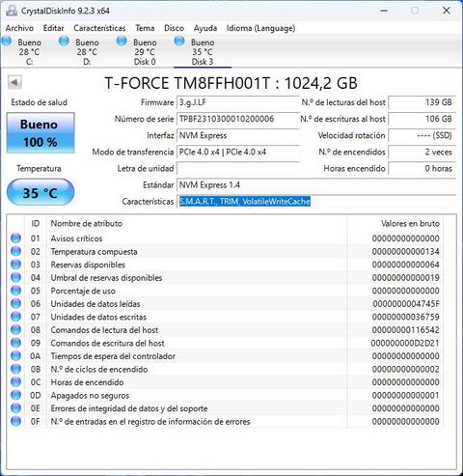
Task: Click raw value 00000000D2D21
Action: 405,343
